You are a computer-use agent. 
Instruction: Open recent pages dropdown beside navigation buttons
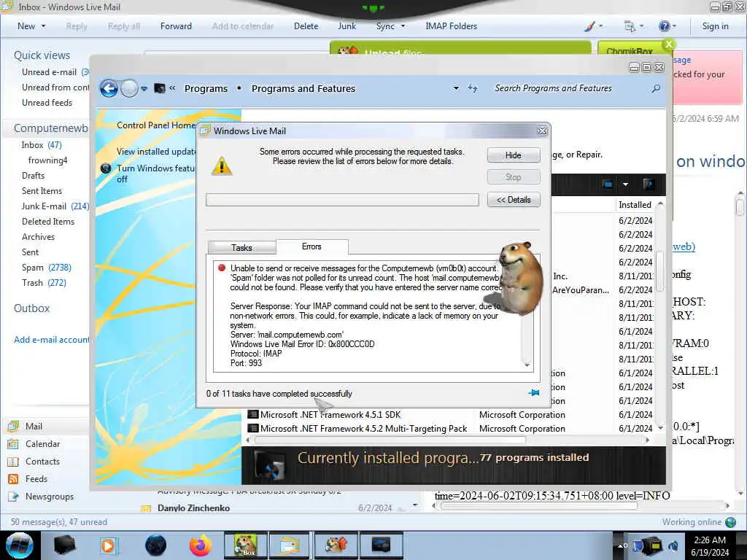[144, 88]
